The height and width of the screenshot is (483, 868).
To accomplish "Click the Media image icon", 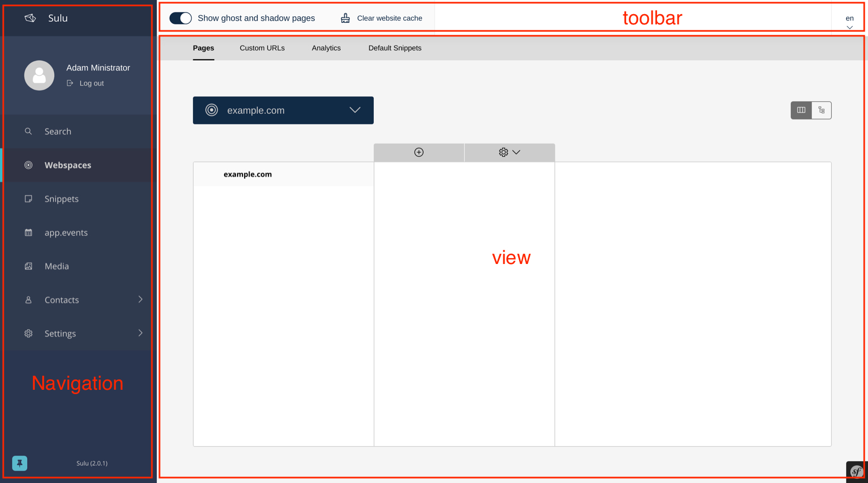I will (x=29, y=266).
